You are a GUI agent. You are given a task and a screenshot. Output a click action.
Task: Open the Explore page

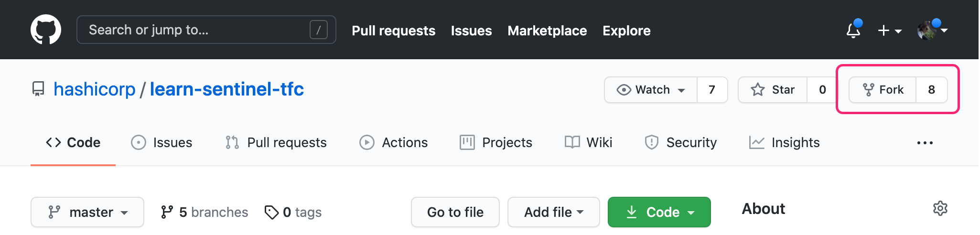click(626, 31)
